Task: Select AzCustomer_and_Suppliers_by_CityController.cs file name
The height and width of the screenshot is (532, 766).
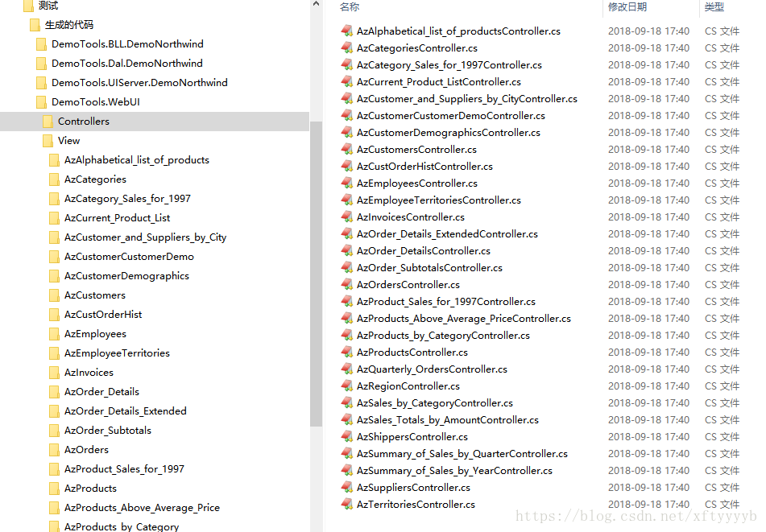Action: 467,99
